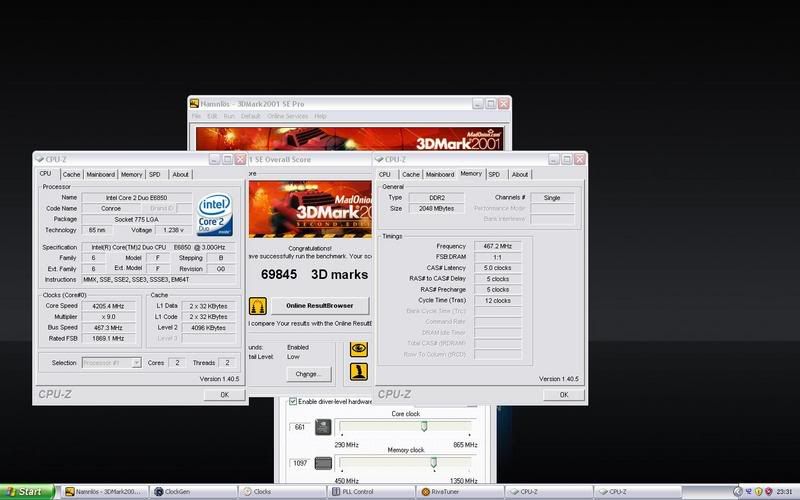The height and width of the screenshot is (500, 800).
Task: Click the memory Size value 2048 MBytes
Action: (436, 209)
